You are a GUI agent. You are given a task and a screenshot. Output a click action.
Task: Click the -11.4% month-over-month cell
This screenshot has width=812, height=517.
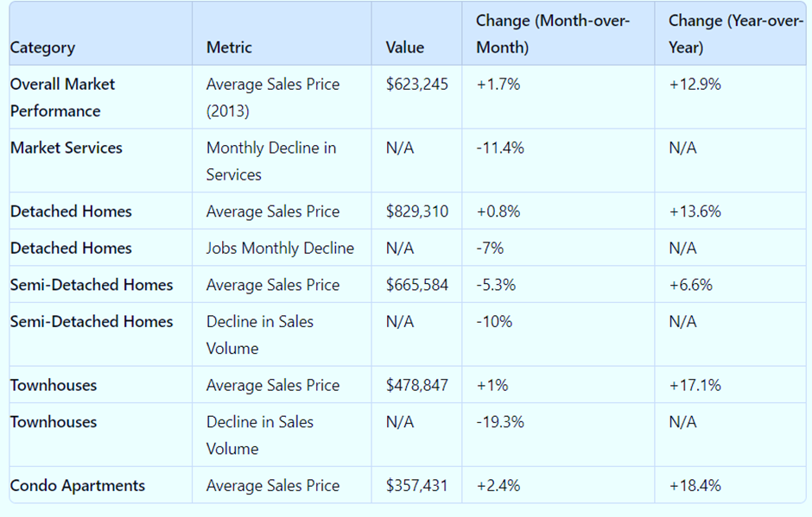point(500,148)
